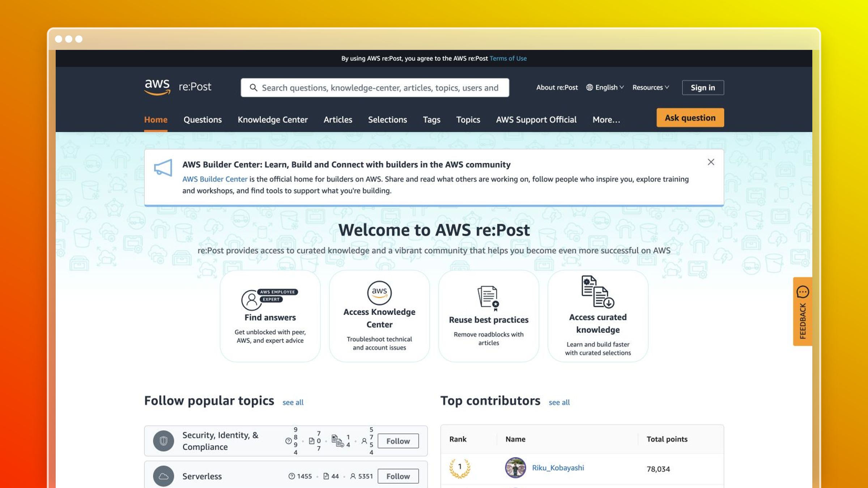Open Security, Identity, & Compliance topic
868x488 pixels.
[x=220, y=441]
